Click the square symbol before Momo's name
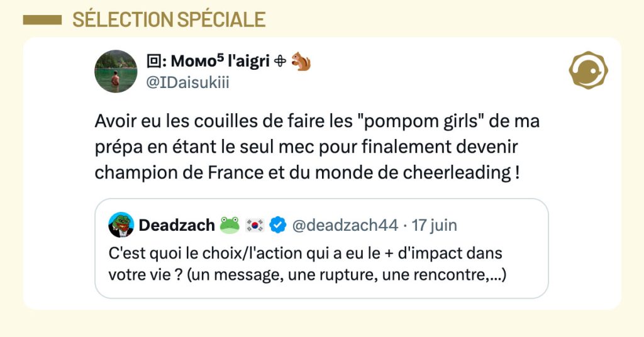The height and width of the screenshot is (337, 644). tap(153, 61)
